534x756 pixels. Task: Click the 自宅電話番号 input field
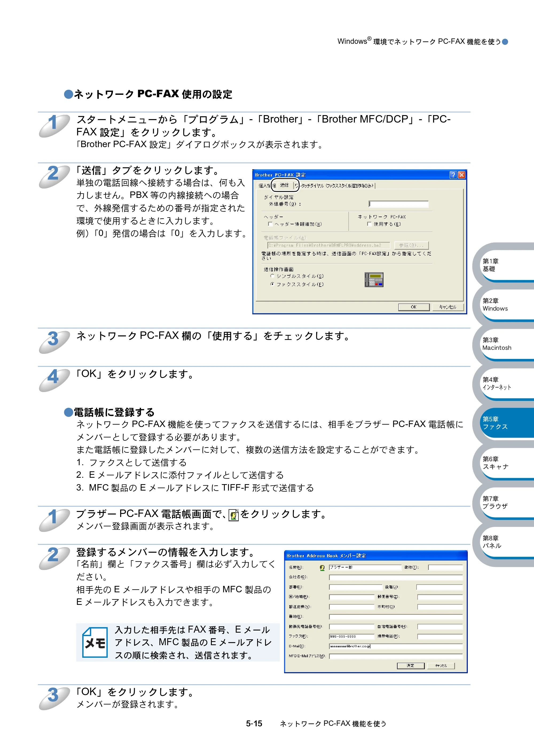coord(440,626)
